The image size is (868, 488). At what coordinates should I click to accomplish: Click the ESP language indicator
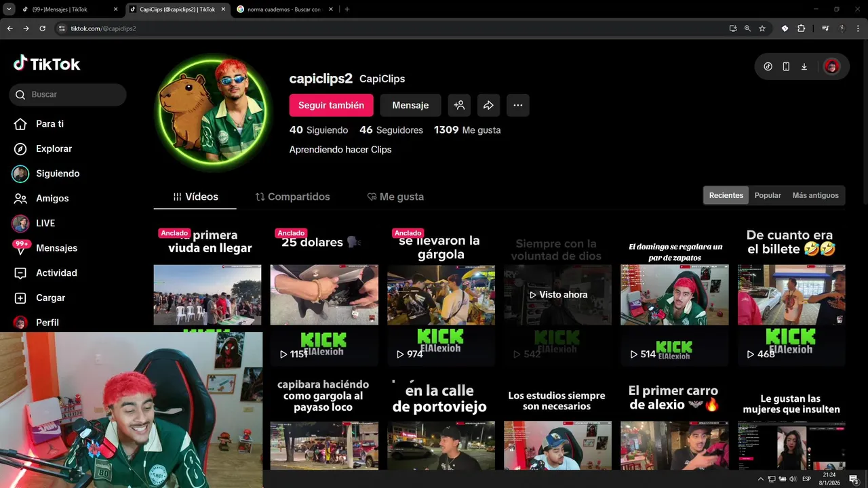click(806, 479)
